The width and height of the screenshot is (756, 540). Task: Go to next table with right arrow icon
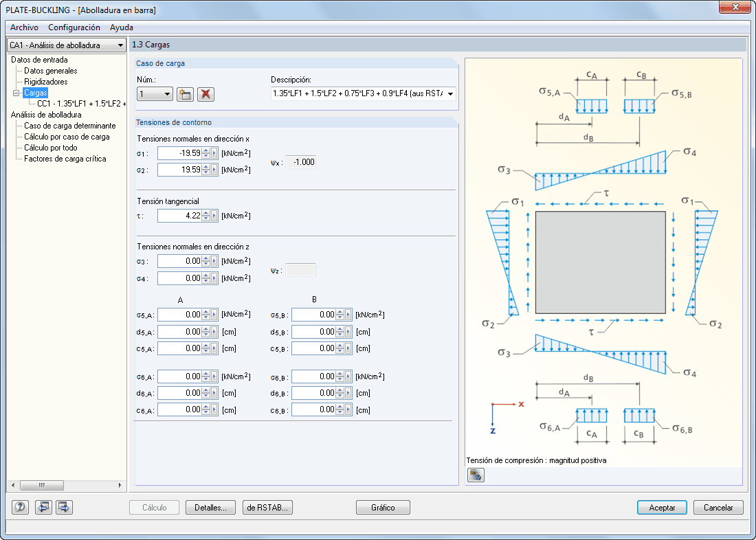pos(64,507)
